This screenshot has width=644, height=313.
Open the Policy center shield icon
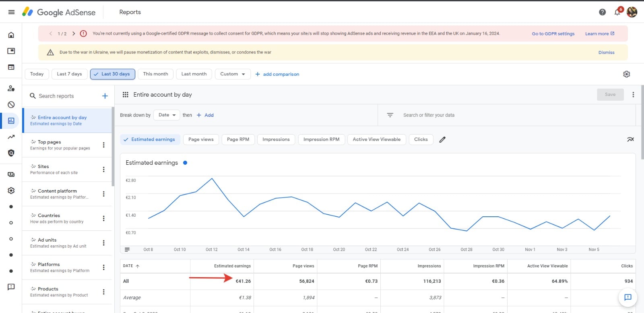tap(11, 153)
